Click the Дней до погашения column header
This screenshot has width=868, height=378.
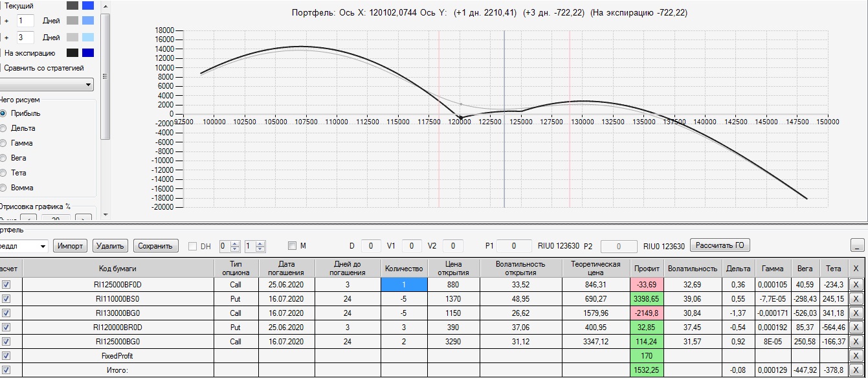tap(348, 268)
